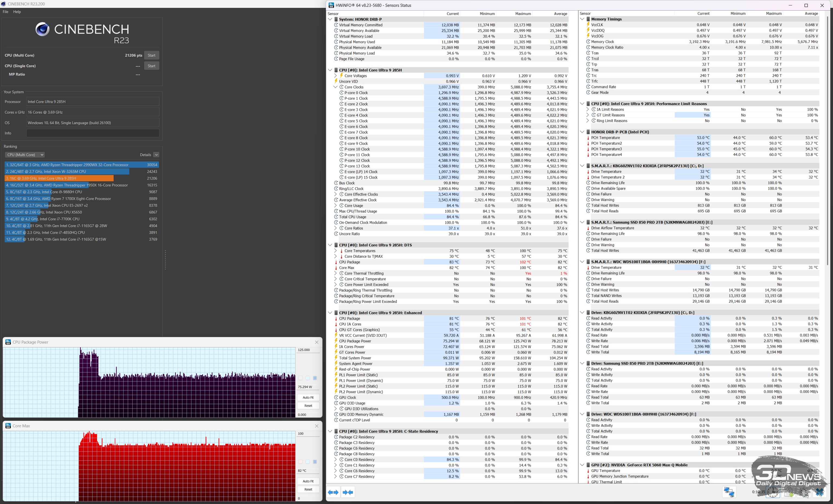Open the Help menu in Cinebench
Image resolution: width=833 pixels, height=504 pixels.
17,11
